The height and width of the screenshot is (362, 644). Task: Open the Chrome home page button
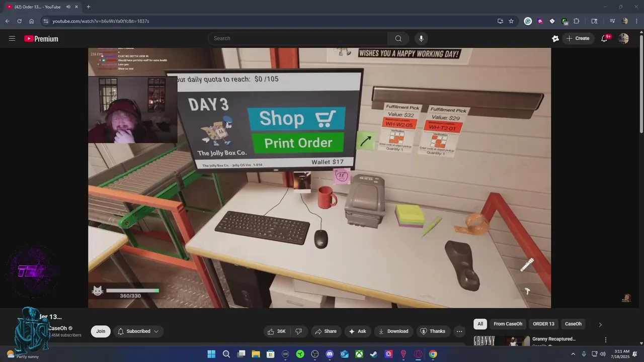tap(31, 21)
